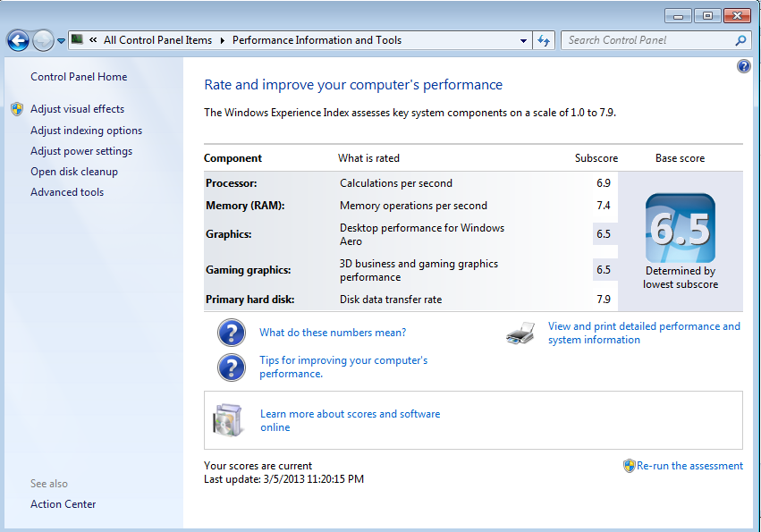
Task: Minimize the Control Panel window
Action: click(x=678, y=16)
